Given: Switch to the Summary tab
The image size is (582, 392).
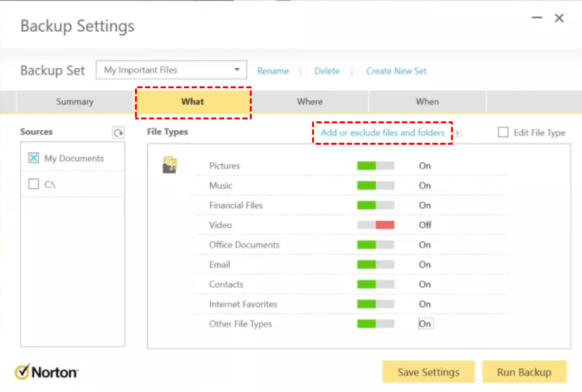Looking at the screenshot, I should tap(75, 102).
